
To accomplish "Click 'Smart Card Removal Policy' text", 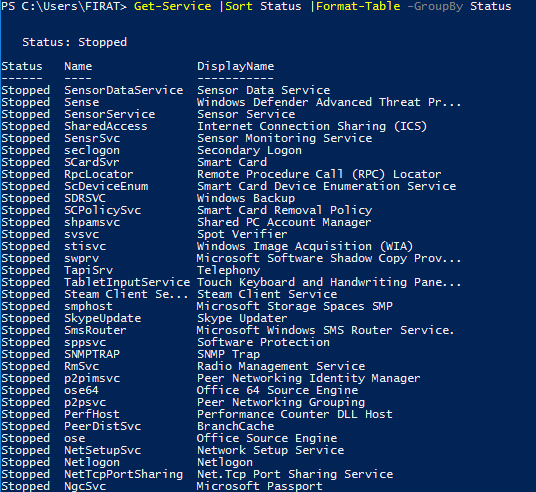I will click(285, 210).
